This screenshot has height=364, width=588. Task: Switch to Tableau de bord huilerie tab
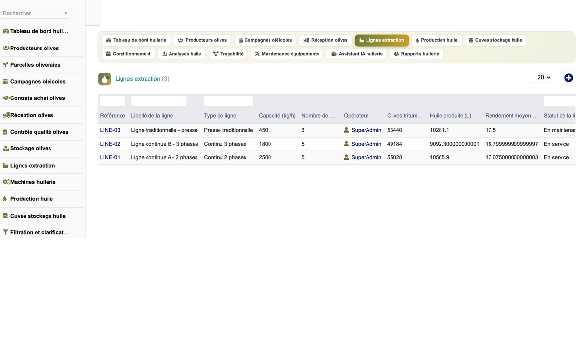[x=136, y=40]
